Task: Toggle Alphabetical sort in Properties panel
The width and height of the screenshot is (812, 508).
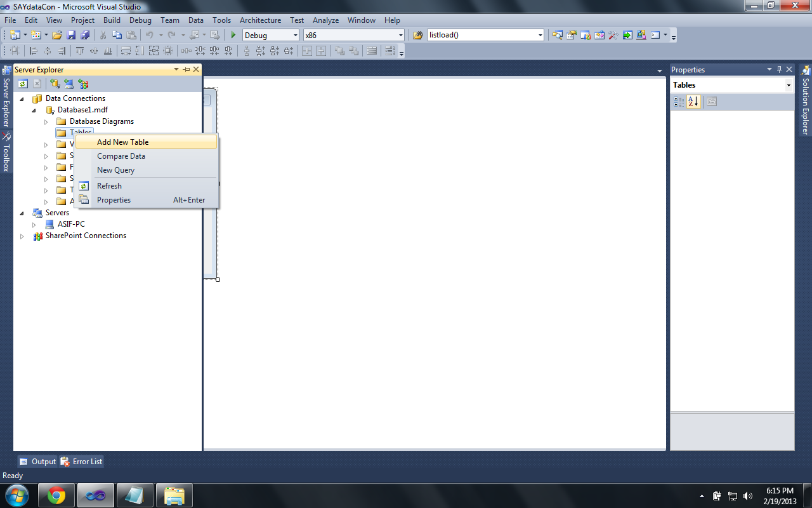Action: 693,102
